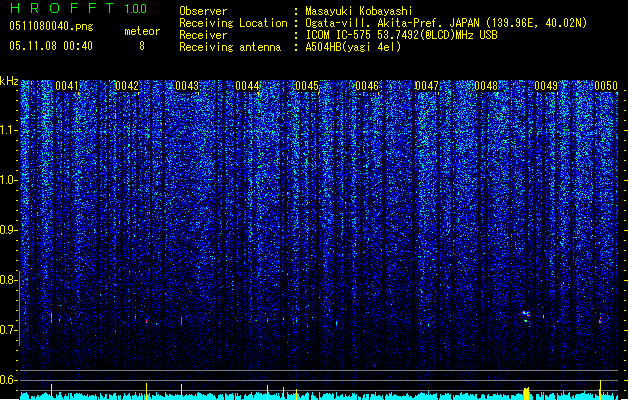Click the 0044 time marker
This screenshot has width=629, height=400.
[247, 86]
